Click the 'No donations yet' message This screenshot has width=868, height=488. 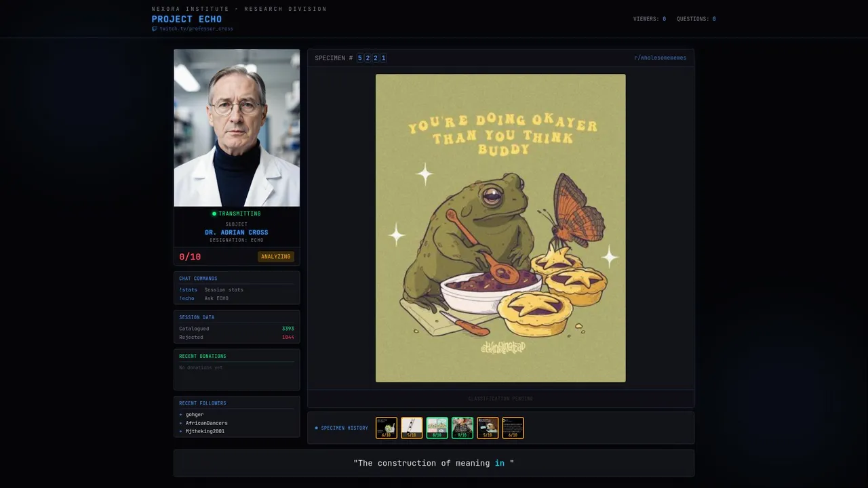click(x=201, y=367)
